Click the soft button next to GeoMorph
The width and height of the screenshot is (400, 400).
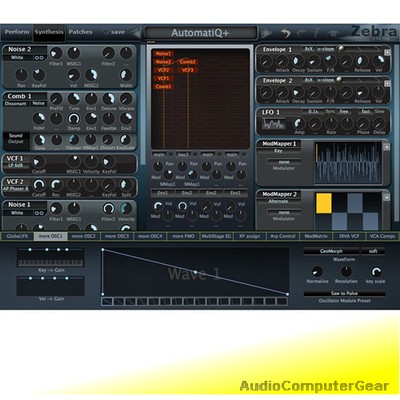click(x=373, y=251)
